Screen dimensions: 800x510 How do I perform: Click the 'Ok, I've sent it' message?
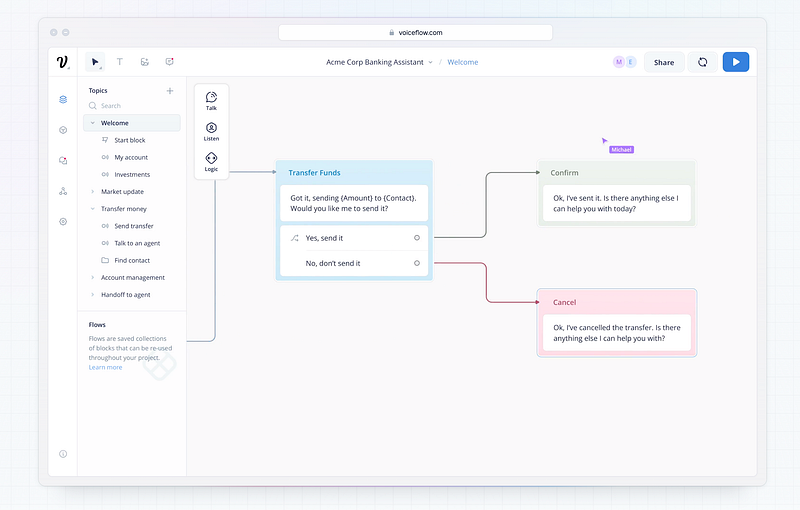click(x=617, y=203)
